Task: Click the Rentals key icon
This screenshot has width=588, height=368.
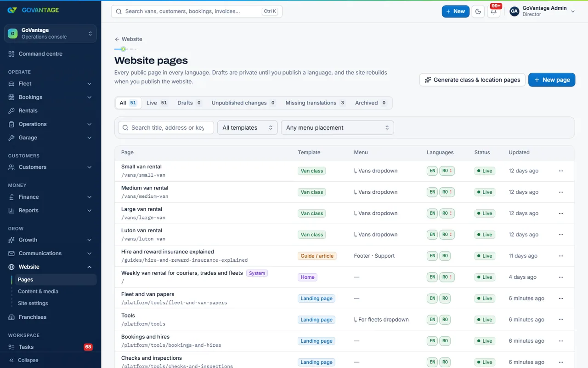Action: coord(11,111)
